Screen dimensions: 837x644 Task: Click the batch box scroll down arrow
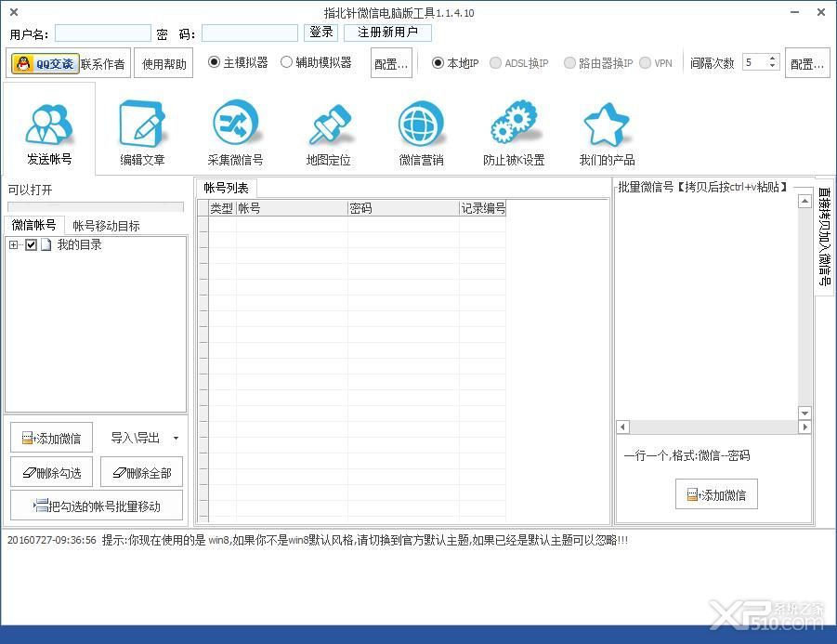pos(805,414)
